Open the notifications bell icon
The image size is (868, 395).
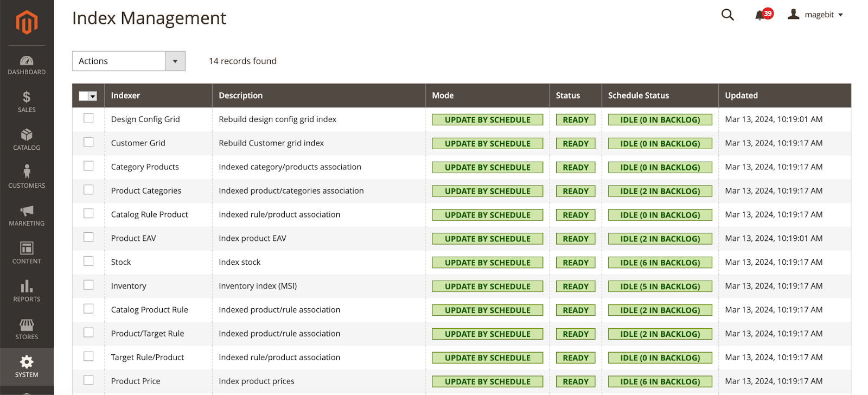[x=761, y=15]
